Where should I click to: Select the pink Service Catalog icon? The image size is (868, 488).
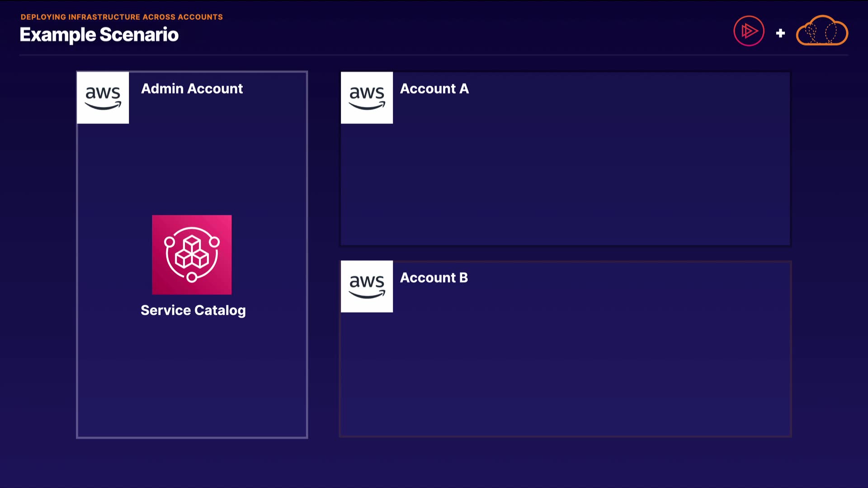192,255
